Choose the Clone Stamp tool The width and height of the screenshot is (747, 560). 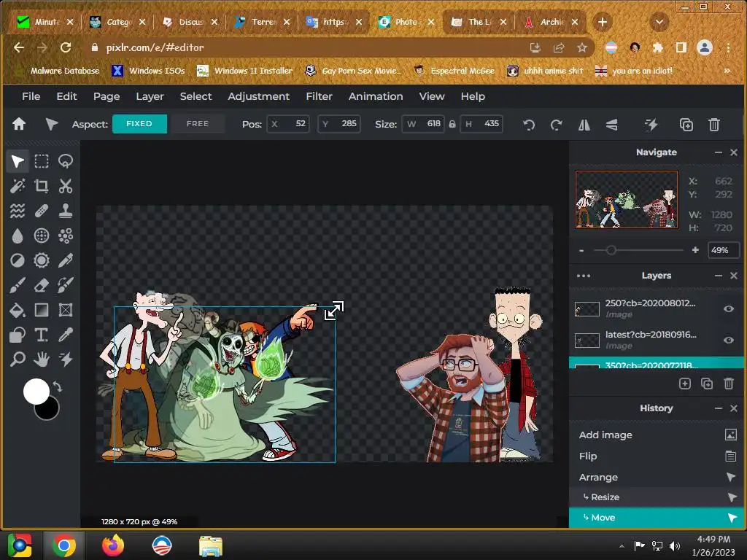(x=66, y=211)
